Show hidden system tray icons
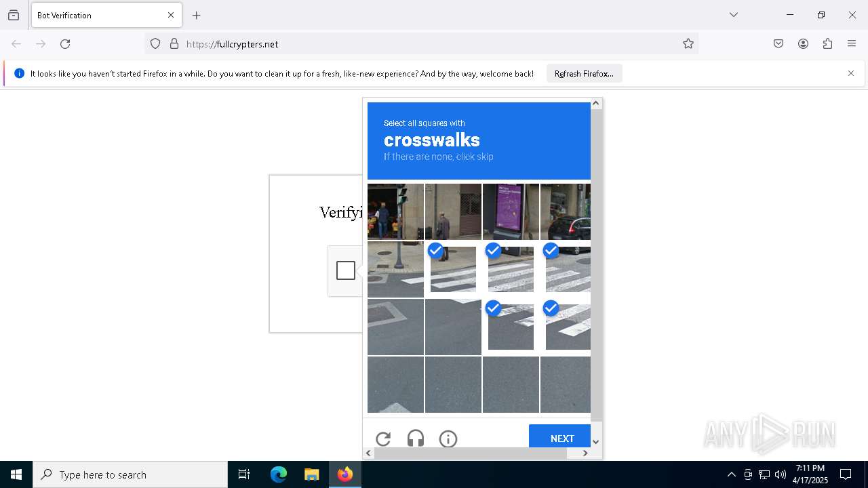This screenshot has height=488, width=868. point(731,474)
